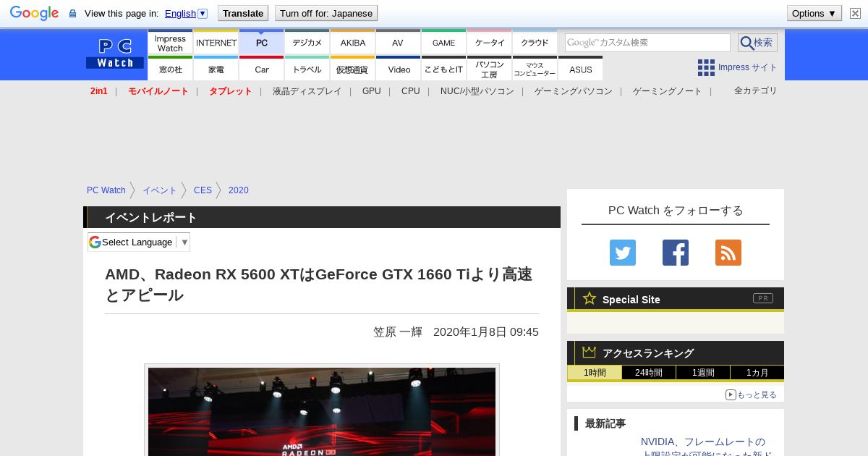The width and height of the screenshot is (868, 456).
Task: Click the Special Site star icon
Action: click(590, 298)
